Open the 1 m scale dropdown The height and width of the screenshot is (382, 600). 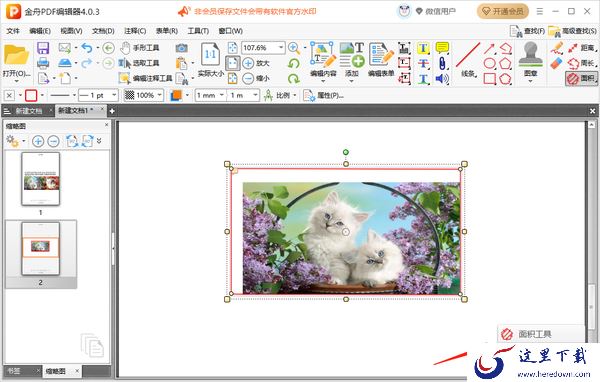pyautogui.click(x=256, y=95)
